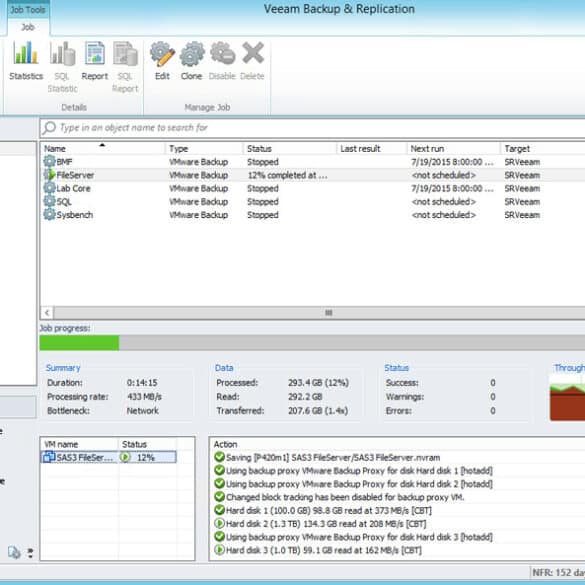Switch to the Job ribbon tab
This screenshot has width=585, height=585.
pyautogui.click(x=28, y=27)
